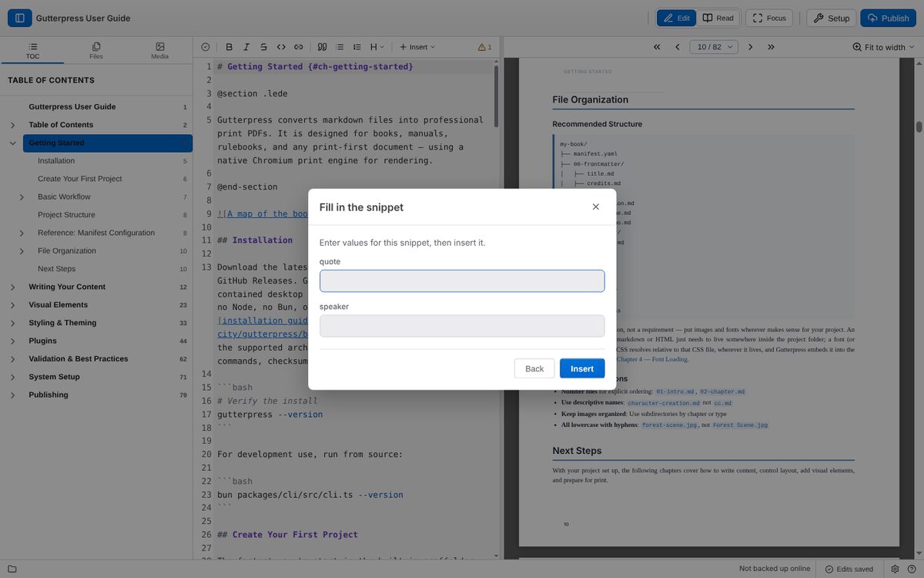This screenshot has width=924, height=578.
Task: Open the Insert dropdown menu
Action: tap(417, 47)
